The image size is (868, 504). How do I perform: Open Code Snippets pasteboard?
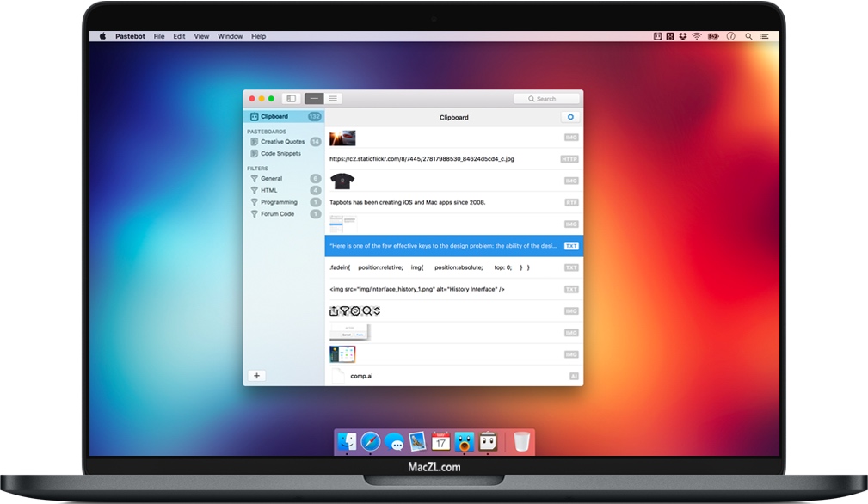tap(284, 153)
